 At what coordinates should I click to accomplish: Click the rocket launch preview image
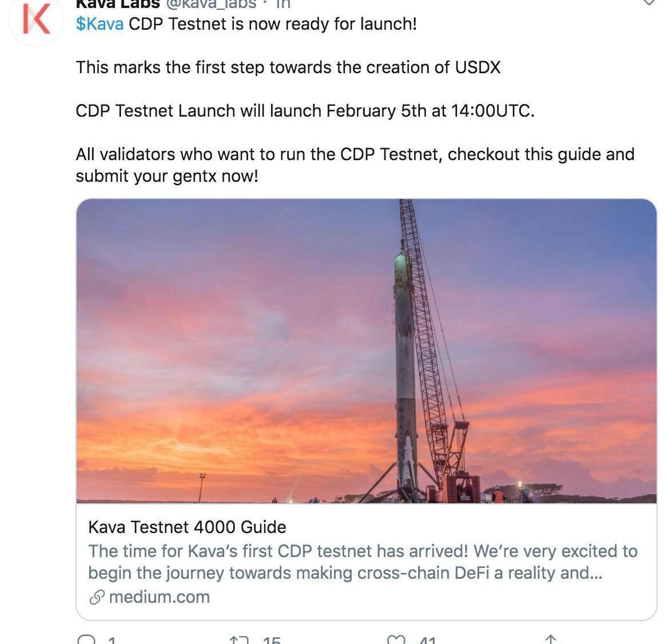(366, 351)
